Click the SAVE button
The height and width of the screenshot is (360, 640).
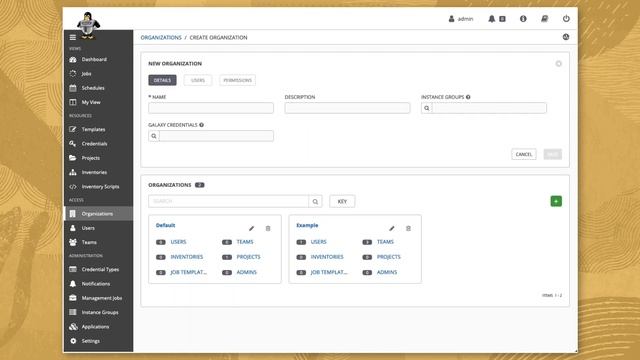pyautogui.click(x=553, y=154)
